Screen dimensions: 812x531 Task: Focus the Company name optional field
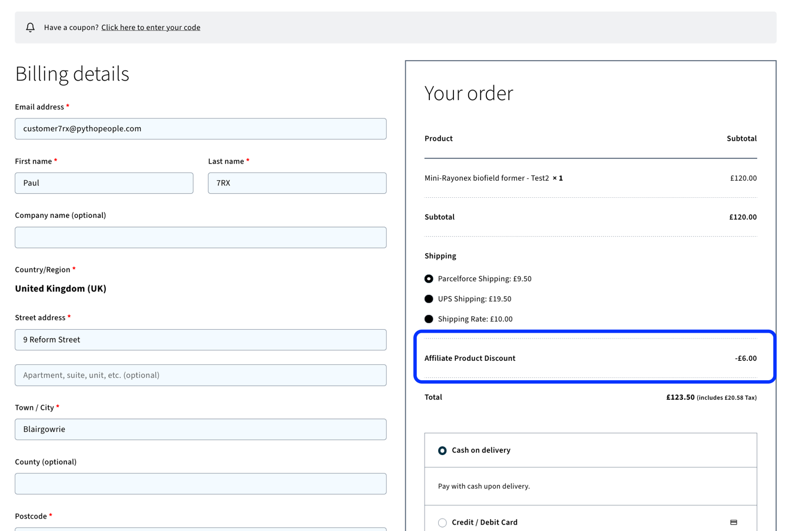pos(201,237)
